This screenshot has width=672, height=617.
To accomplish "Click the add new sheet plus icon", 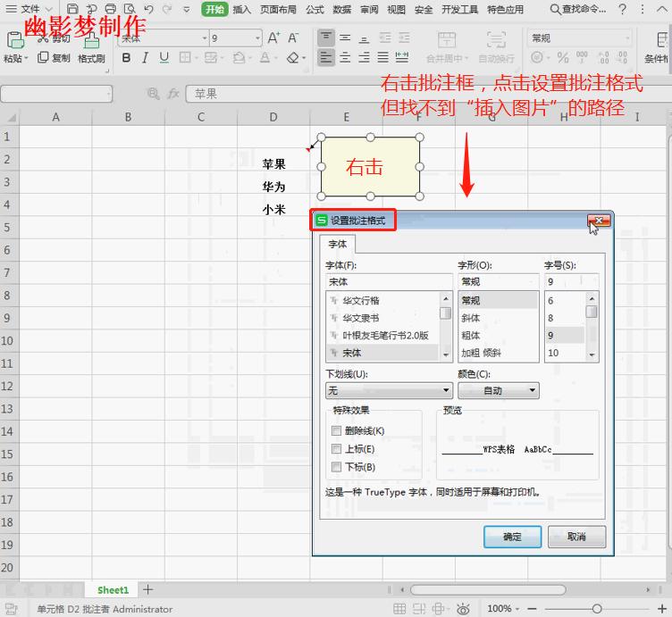I will tap(147, 589).
